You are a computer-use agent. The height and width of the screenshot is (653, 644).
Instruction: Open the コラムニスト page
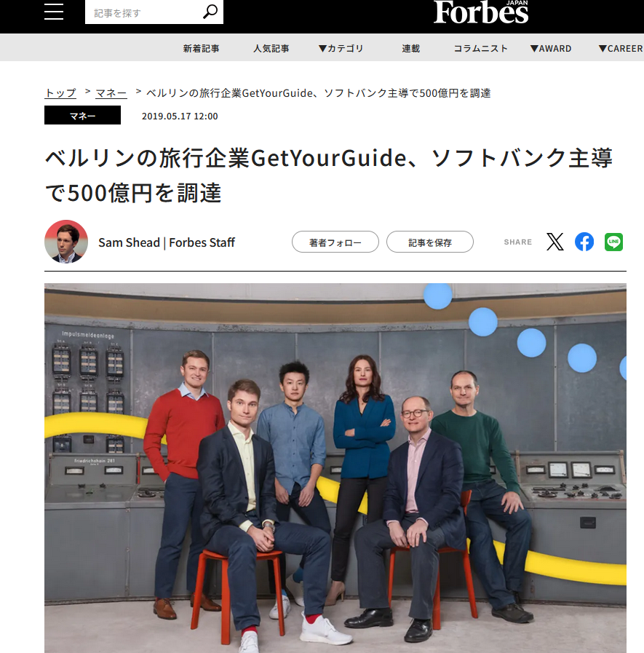[x=481, y=48]
